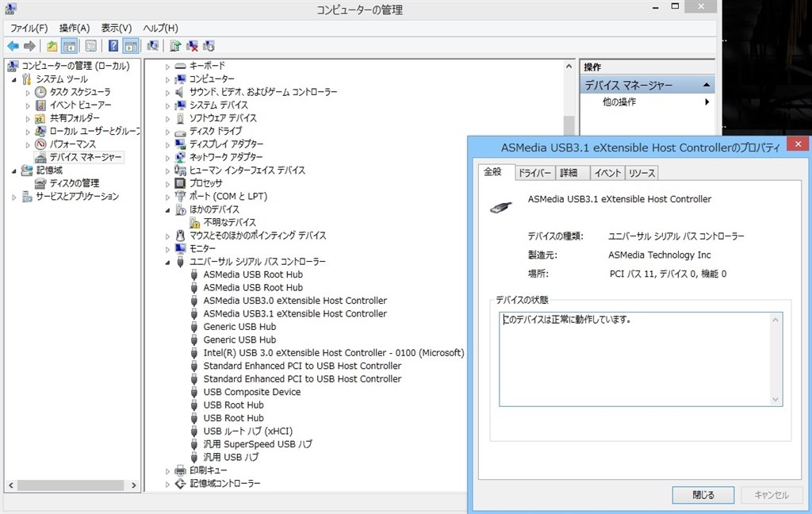The width and height of the screenshot is (812, 514).
Task: Click the Close (閉じる) button in properties
Action: 703,495
